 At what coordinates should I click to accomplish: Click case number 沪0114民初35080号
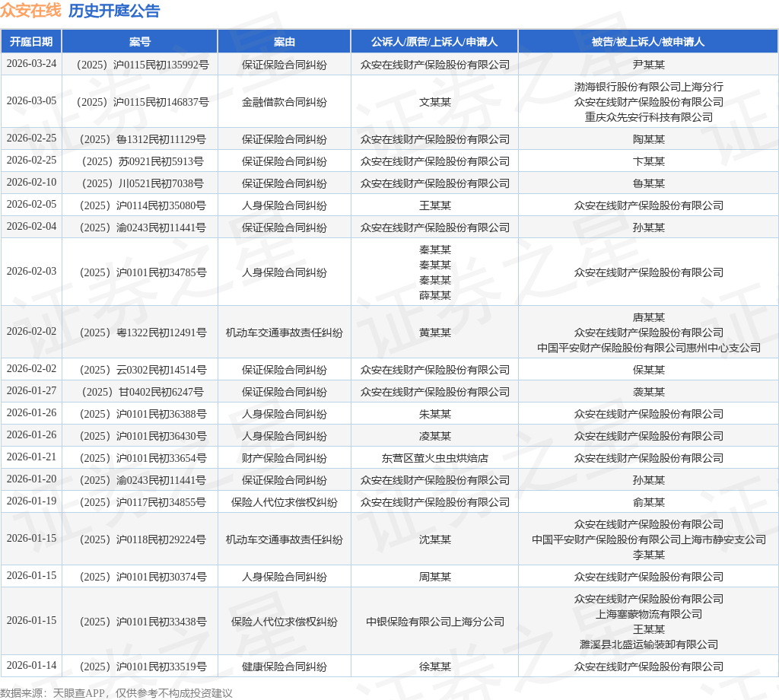[142, 205]
